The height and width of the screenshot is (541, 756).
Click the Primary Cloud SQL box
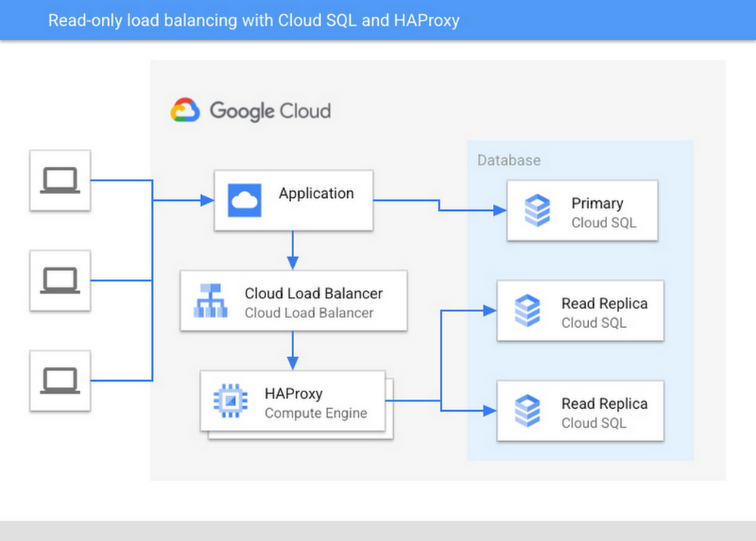[582, 210]
